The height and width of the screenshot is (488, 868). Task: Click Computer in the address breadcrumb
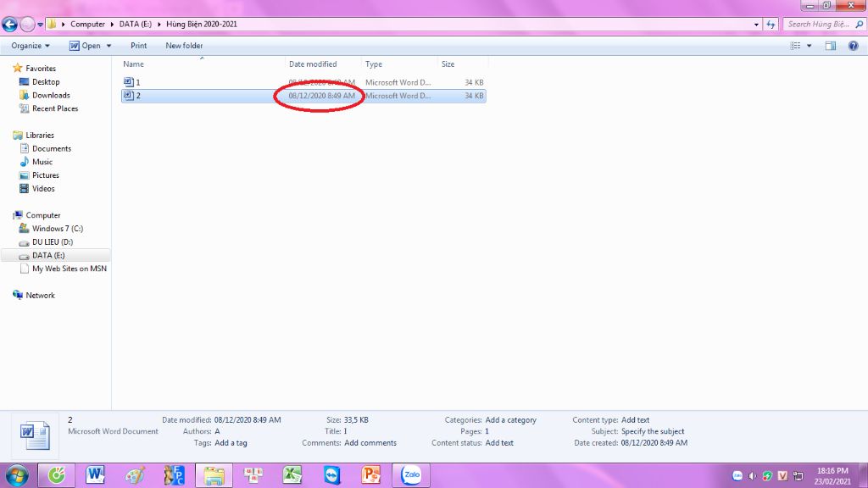coord(87,24)
